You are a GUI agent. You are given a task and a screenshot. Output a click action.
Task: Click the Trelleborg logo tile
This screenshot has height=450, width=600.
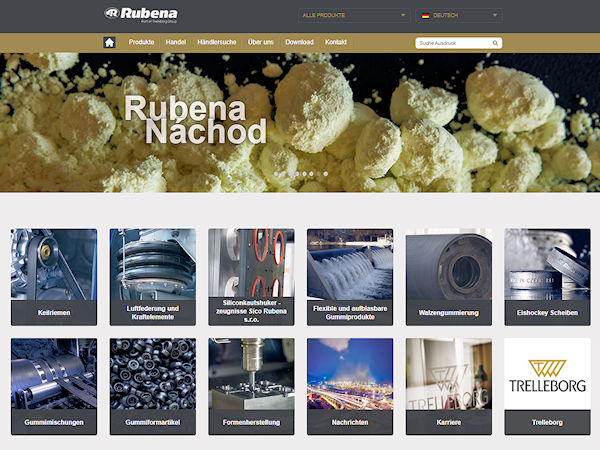coord(547,374)
